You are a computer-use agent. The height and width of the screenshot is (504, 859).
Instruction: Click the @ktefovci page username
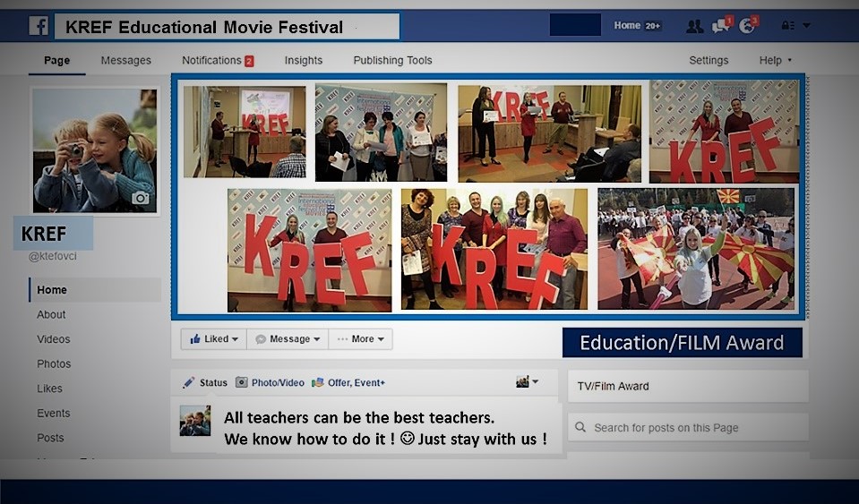(x=53, y=256)
